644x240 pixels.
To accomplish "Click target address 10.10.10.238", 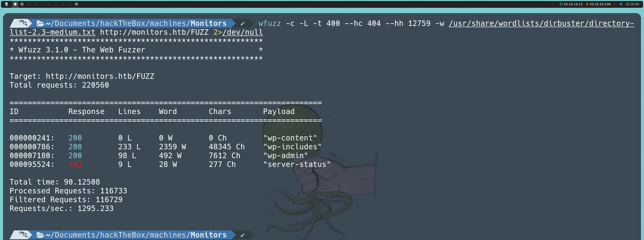I will pos(600,4).
